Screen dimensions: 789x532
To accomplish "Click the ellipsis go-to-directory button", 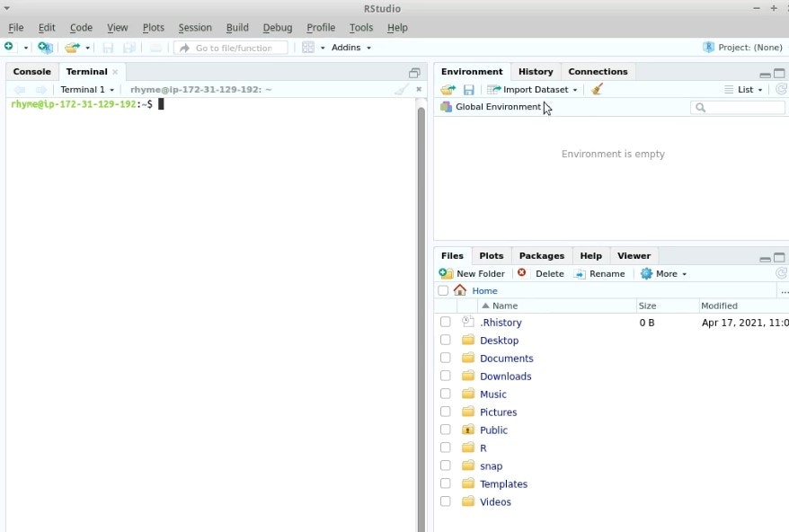I will [784, 291].
